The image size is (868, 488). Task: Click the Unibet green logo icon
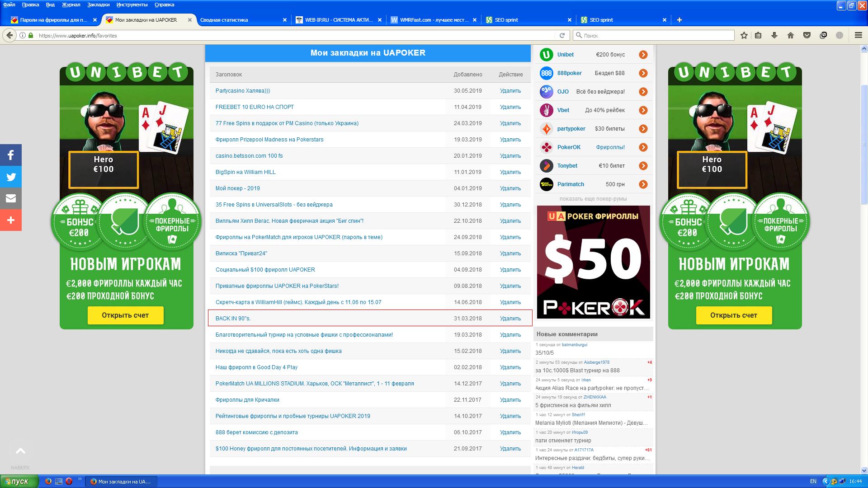point(547,55)
